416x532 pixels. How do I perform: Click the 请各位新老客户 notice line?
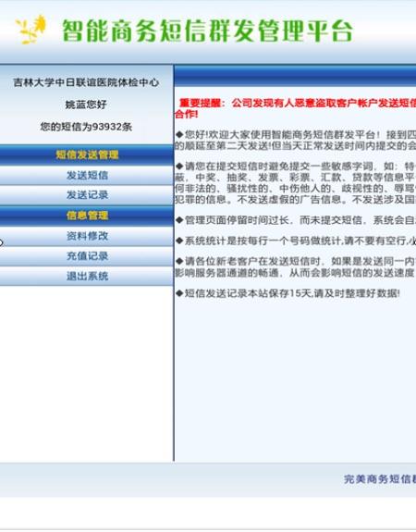295,266
